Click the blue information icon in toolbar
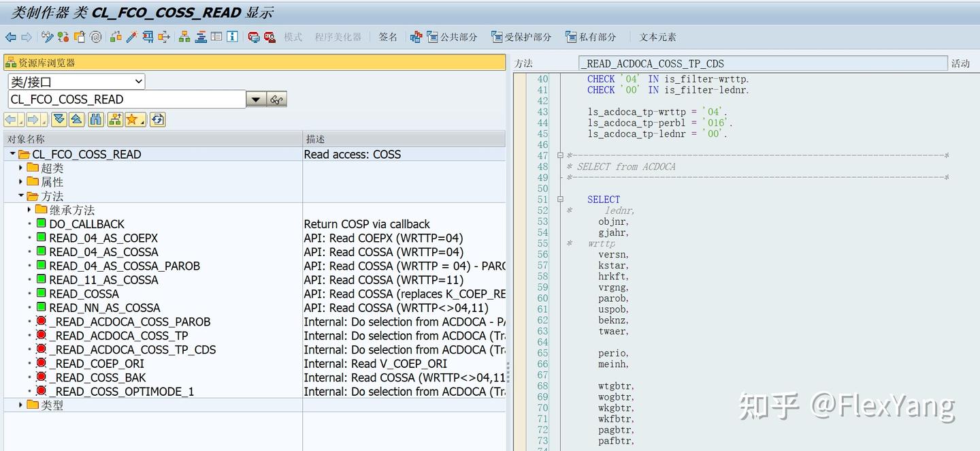Screen dimensions: 980x451 click(232, 37)
